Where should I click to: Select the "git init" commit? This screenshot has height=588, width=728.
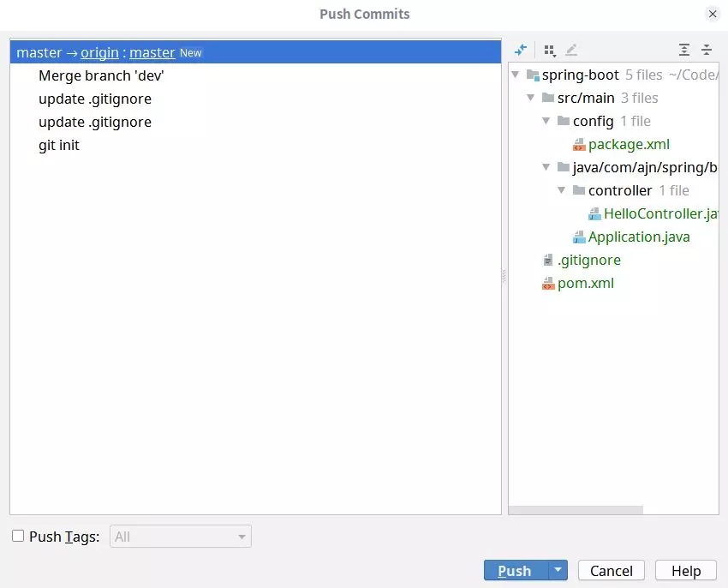59,146
